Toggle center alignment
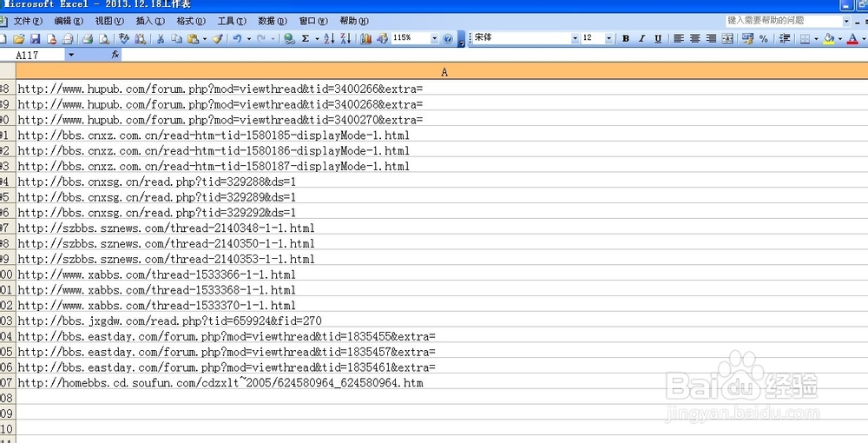 [694, 39]
